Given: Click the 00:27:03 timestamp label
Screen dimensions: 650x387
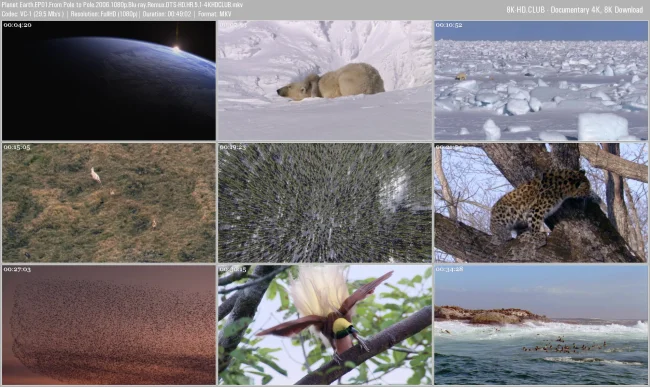Looking at the screenshot, I should point(17,269).
